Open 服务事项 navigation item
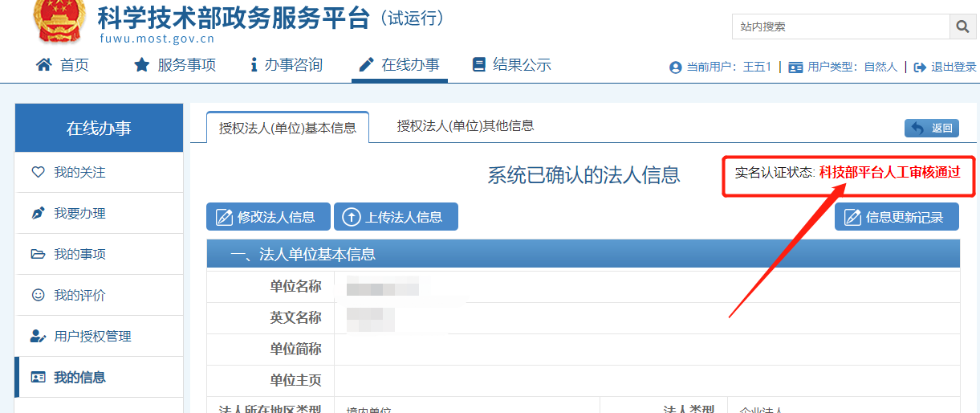The width and height of the screenshot is (980, 413). [175, 65]
